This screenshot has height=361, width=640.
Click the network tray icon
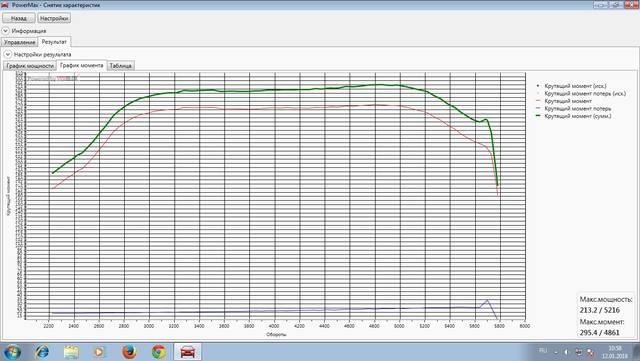click(578, 352)
